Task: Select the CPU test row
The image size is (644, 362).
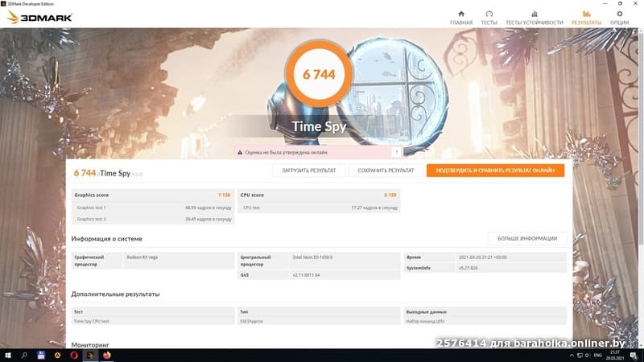Action: [x=319, y=208]
